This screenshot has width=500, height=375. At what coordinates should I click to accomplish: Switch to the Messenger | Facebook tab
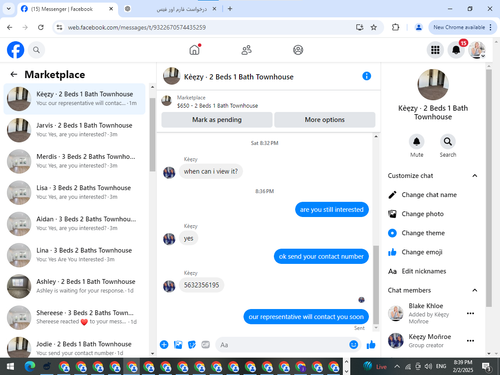[x=67, y=9]
